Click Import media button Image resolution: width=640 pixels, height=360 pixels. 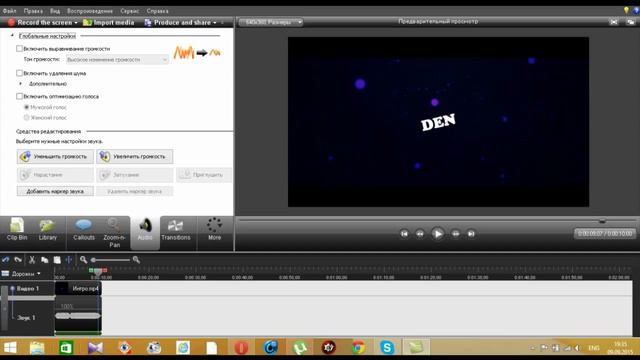pos(109,22)
